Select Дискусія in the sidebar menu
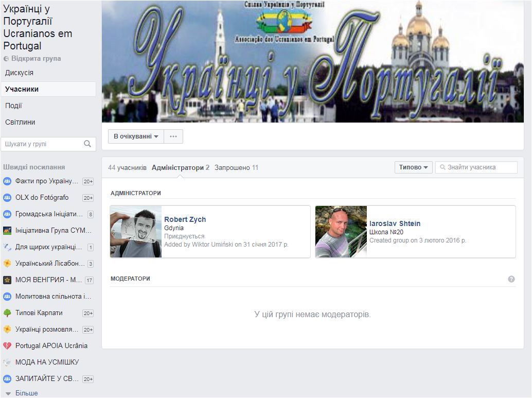Screen dimensions: 532x398 coord(20,73)
